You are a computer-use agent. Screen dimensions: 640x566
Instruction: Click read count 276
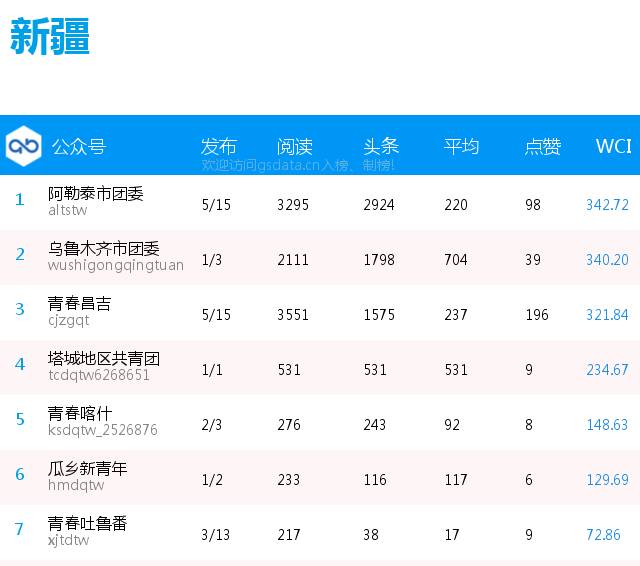(x=289, y=425)
